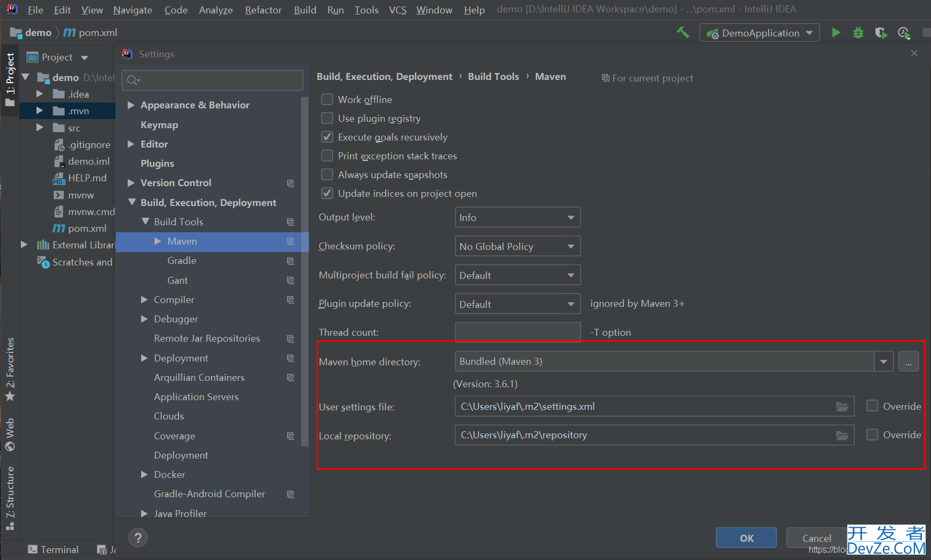The width and height of the screenshot is (931, 560).
Task: Click folder icon in Local repository field
Action: point(842,435)
